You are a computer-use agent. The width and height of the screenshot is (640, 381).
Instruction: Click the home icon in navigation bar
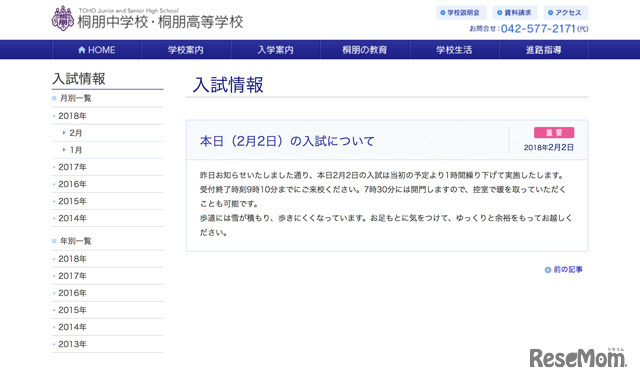pyautogui.click(x=82, y=50)
